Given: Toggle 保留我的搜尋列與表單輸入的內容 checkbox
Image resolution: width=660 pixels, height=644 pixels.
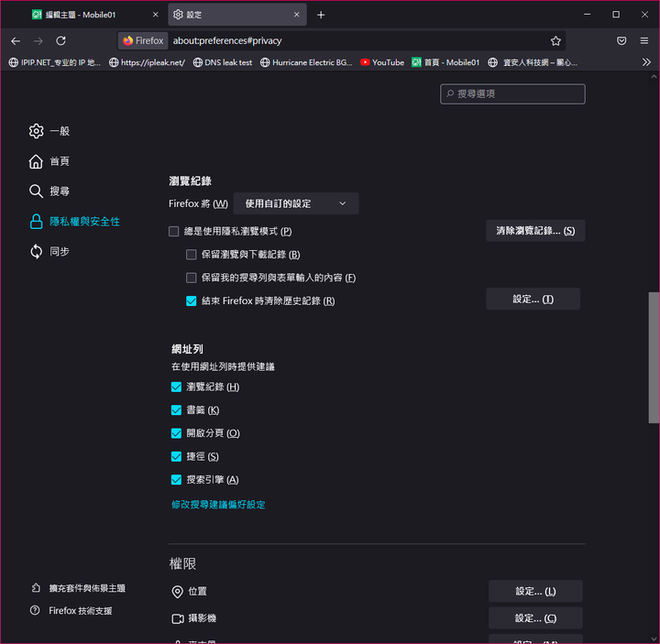Looking at the screenshot, I should coord(191,278).
